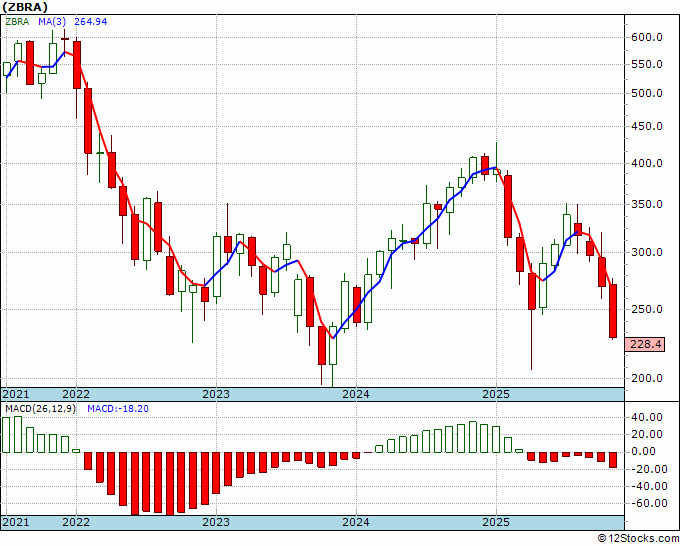Click the (ZBRA) chart title
The width and height of the screenshot is (680, 546).
point(25,7)
